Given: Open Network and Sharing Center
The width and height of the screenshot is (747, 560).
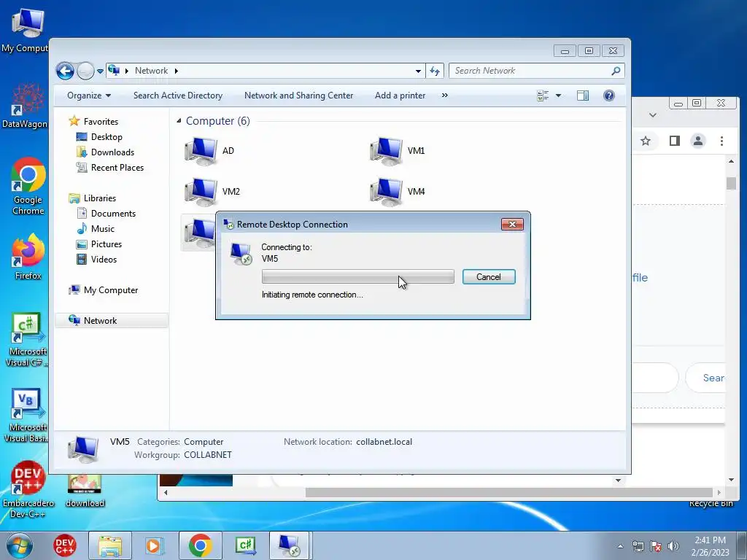Looking at the screenshot, I should pos(298,96).
